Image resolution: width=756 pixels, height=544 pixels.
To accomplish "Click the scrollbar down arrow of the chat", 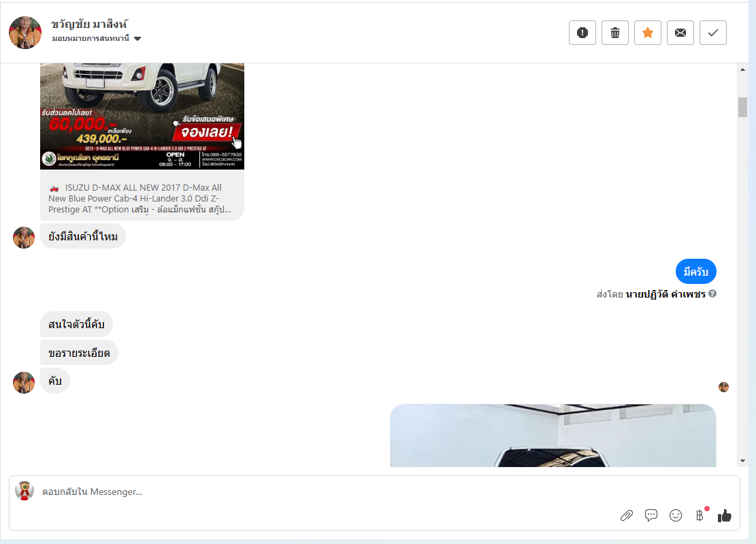I will pyautogui.click(x=742, y=461).
